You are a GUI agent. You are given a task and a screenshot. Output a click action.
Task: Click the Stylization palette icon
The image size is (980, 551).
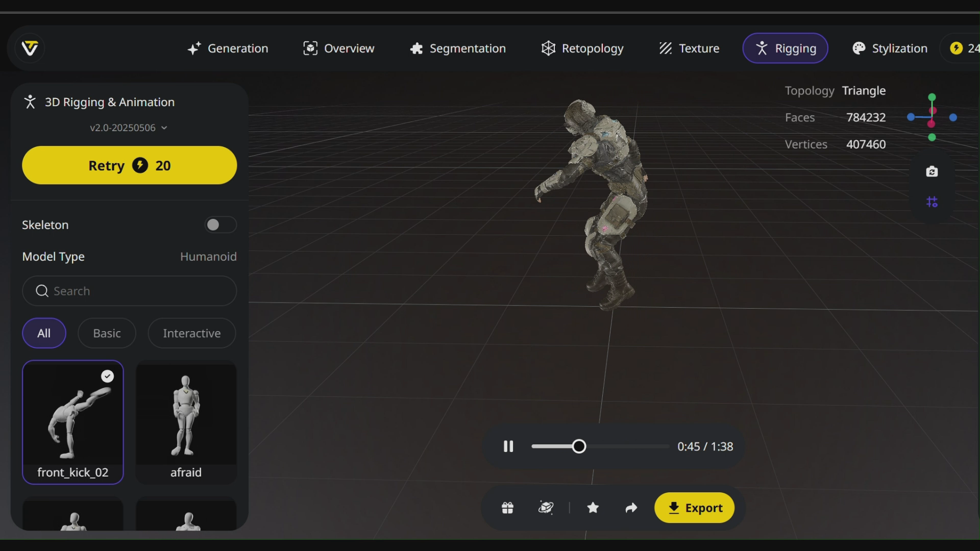[x=859, y=48]
